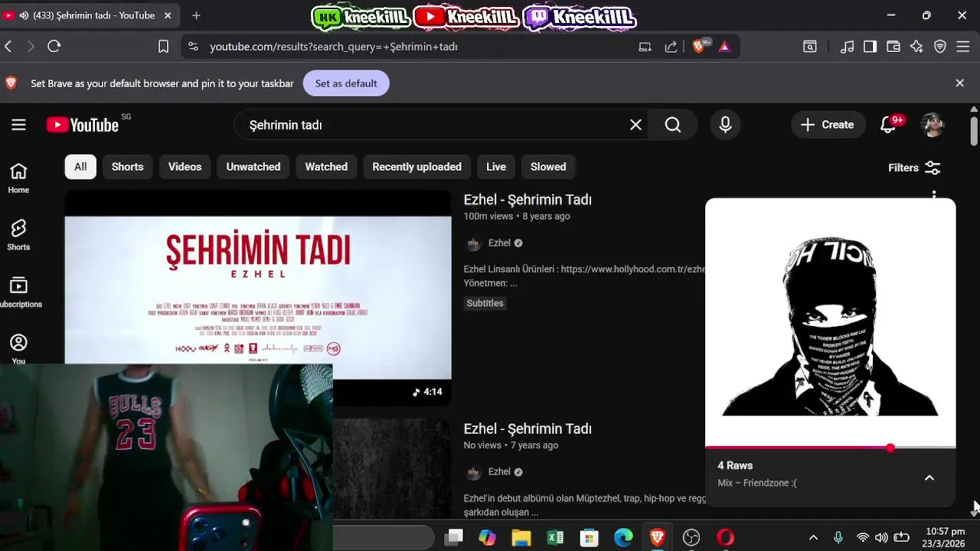Viewport: 980px width, 551px height.
Task: Open Opera browser from taskbar
Action: coord(725,538)
